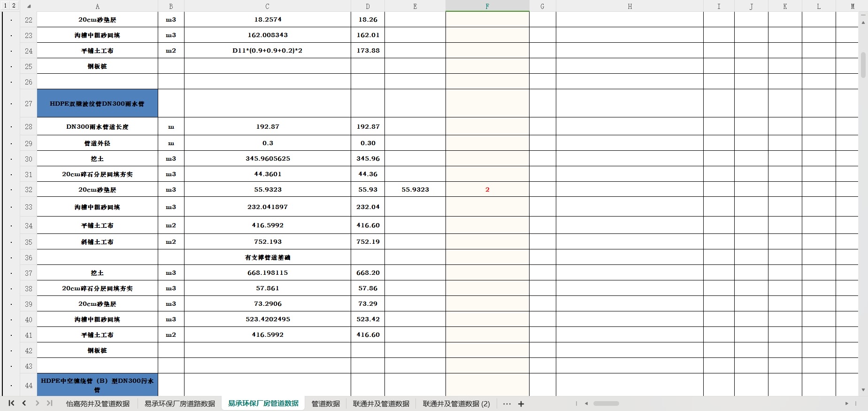Select column F header

487,6
